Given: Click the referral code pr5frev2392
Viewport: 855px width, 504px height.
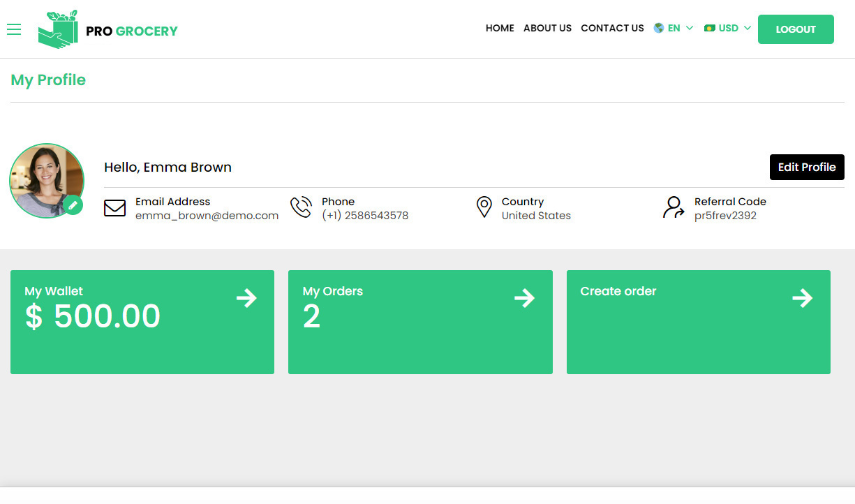Looking at the screenshot, I should [725, 216].
